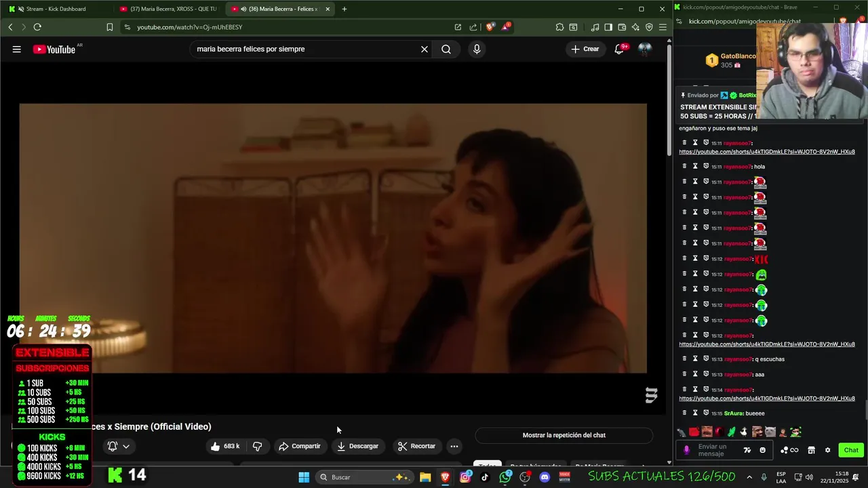Image resolution: width=868 pixels, height=488 pixels.
Task: Go back with the browser back arrow
Action: [10, 27]
